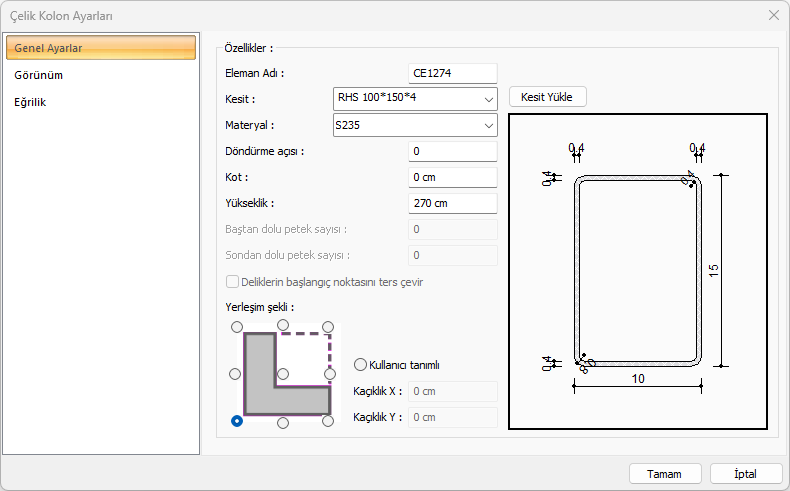Click the Eleman Adı text field
This screenshot has height=491, width=790.
452,73
